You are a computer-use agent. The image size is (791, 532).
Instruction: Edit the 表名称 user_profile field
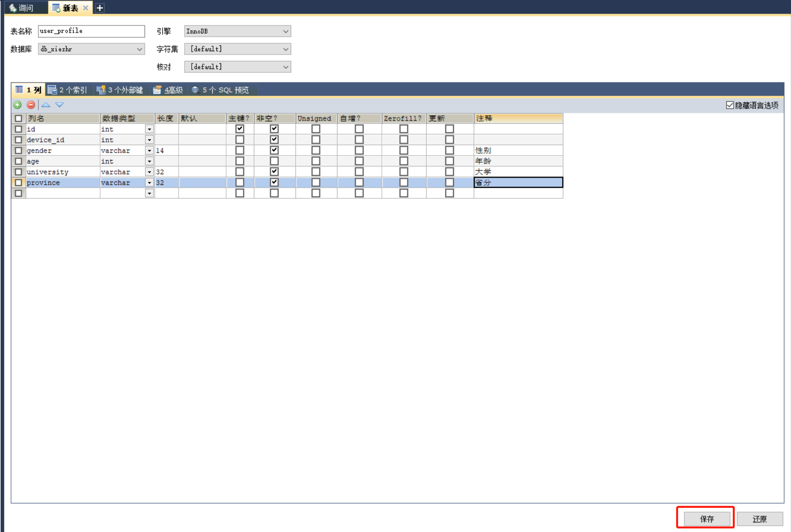(91, 31)
